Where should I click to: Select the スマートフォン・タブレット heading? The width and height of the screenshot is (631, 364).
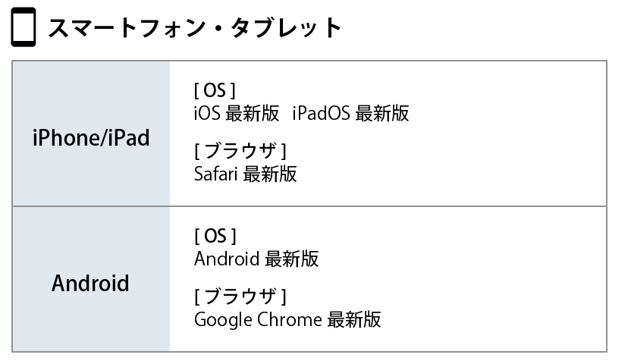[195, 28]
